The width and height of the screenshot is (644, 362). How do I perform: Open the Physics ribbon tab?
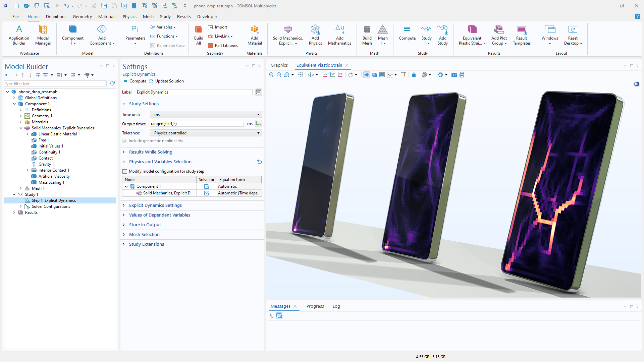129,16
